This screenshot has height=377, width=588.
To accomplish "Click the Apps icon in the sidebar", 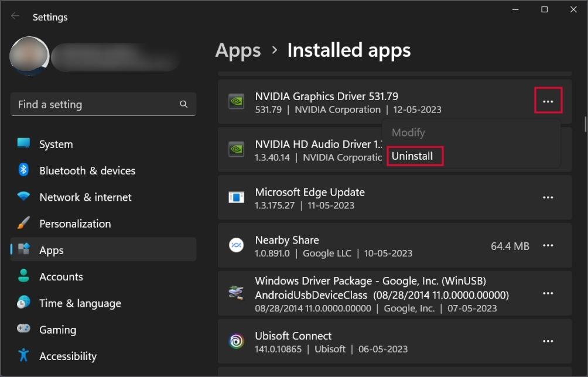I will click(x=23, y=249).
